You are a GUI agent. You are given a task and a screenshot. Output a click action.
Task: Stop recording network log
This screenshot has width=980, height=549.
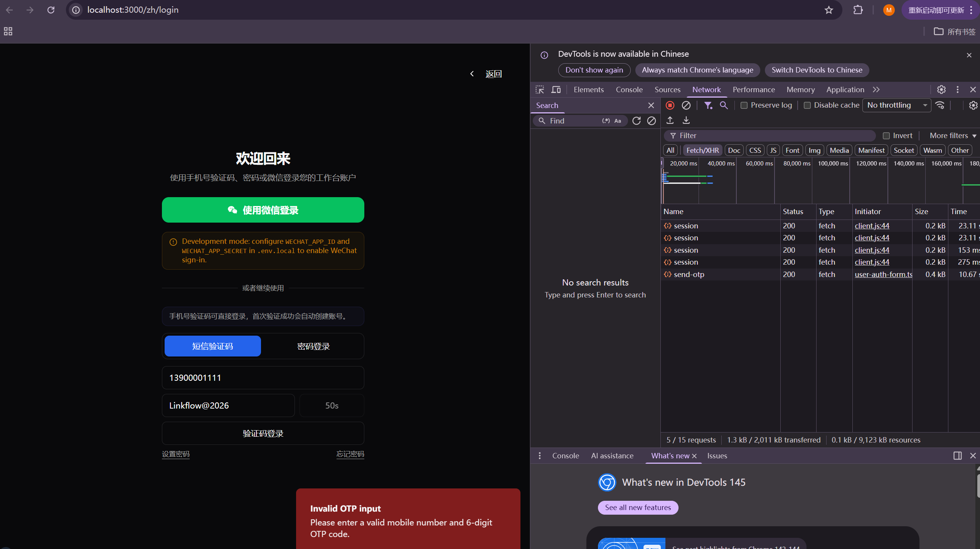pos(670,105)
